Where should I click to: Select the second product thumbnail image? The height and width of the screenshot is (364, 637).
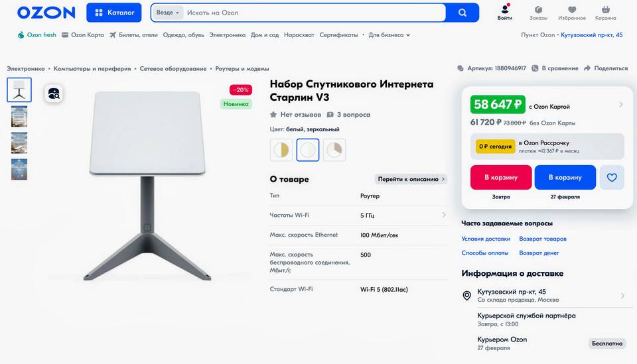coord(19,117)
